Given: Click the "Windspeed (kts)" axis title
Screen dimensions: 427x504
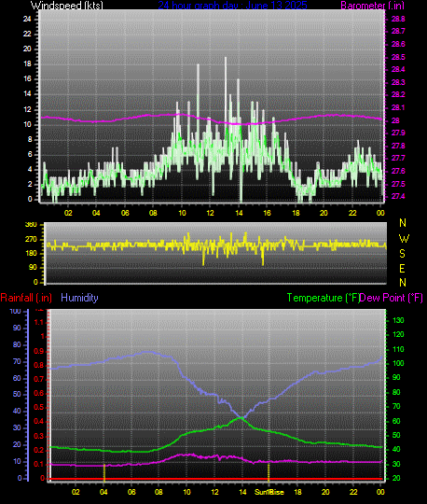Looking at the screenshot, I should (67, 6).
